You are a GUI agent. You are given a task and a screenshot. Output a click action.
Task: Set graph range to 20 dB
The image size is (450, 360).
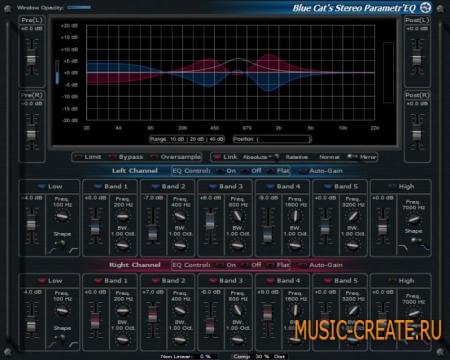197,139
